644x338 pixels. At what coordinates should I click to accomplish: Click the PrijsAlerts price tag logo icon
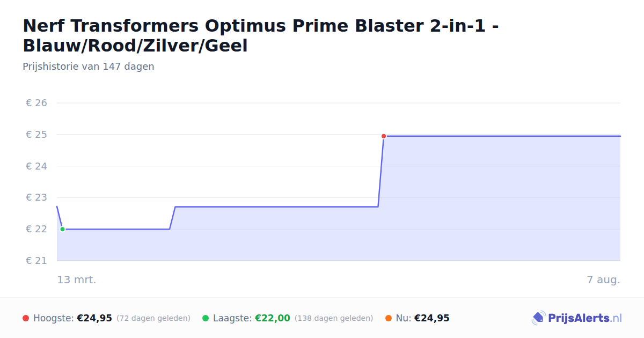tap(538, 318)
